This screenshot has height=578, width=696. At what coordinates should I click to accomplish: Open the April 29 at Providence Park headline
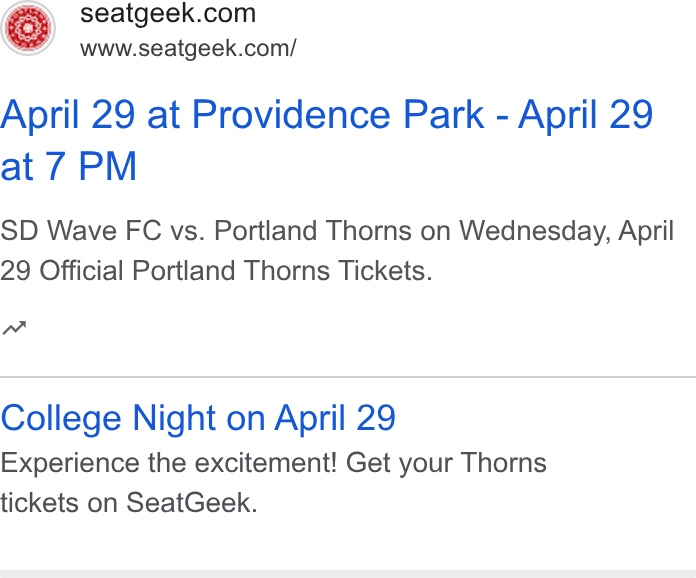(326, 141)
